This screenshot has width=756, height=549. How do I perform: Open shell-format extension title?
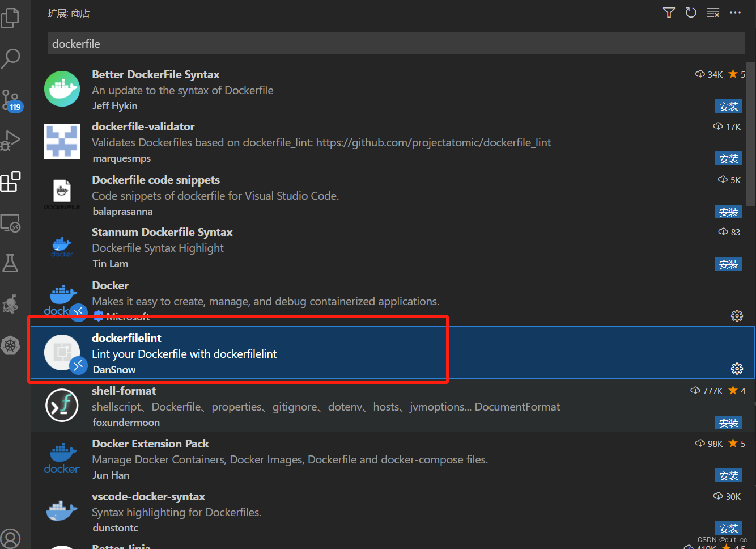[x=124, y=391]
